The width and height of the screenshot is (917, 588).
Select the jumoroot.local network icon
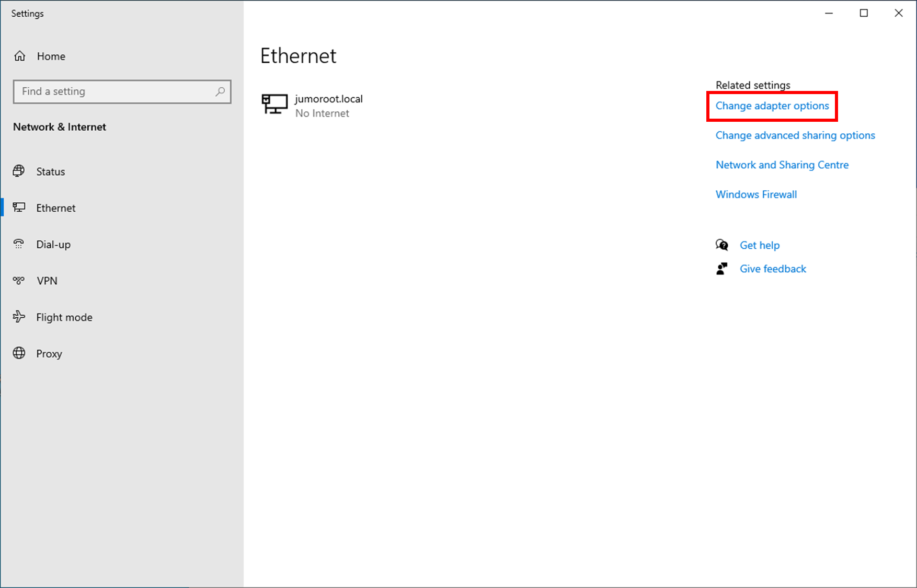tap(274, 104)
